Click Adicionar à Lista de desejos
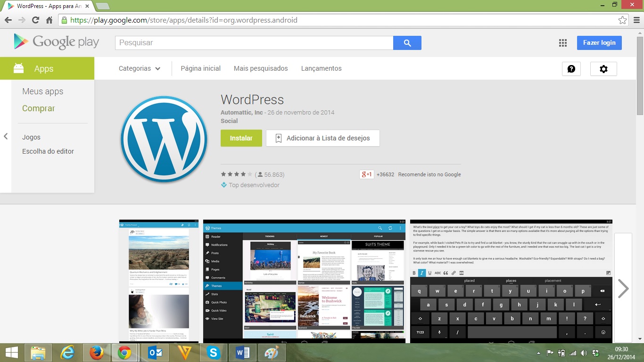The height and width of the screenshot is (362, 644). (322, 138)
